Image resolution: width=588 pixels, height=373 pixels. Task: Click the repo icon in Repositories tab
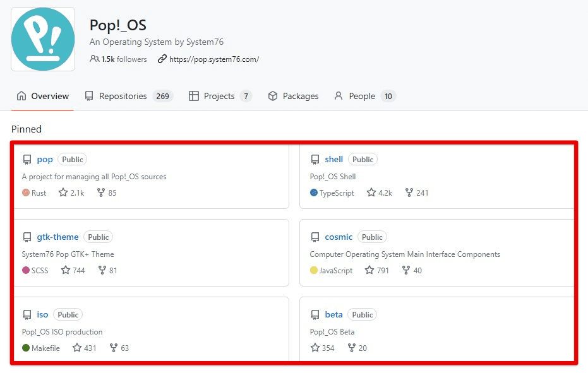coord(89,97)
